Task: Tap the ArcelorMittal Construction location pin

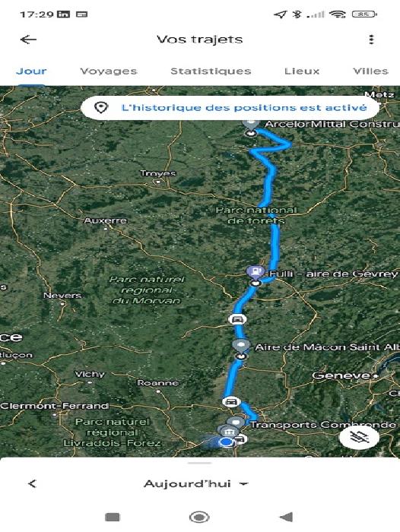Action: coord(251,125)
